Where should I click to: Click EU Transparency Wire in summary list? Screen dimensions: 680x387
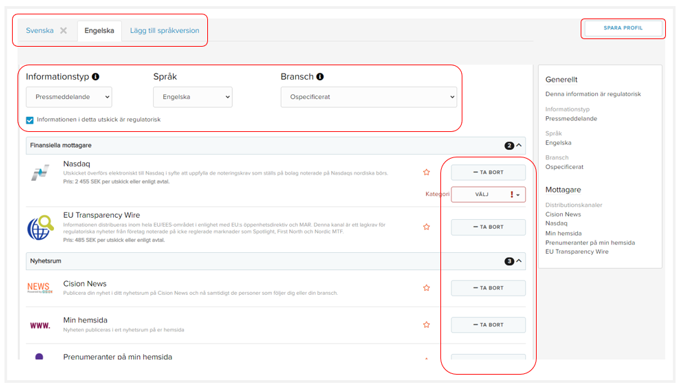coord(577,252)
